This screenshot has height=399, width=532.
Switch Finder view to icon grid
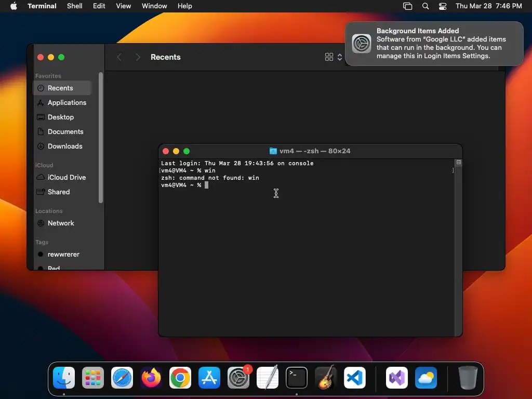(x=329, y=57)
